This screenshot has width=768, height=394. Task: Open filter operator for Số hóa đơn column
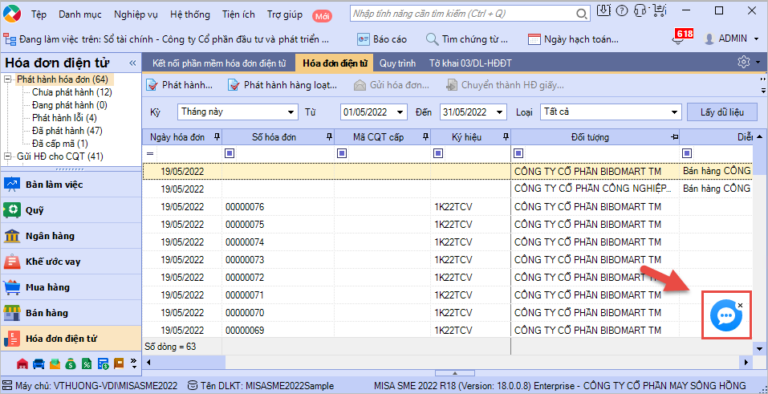pos(229,153)
